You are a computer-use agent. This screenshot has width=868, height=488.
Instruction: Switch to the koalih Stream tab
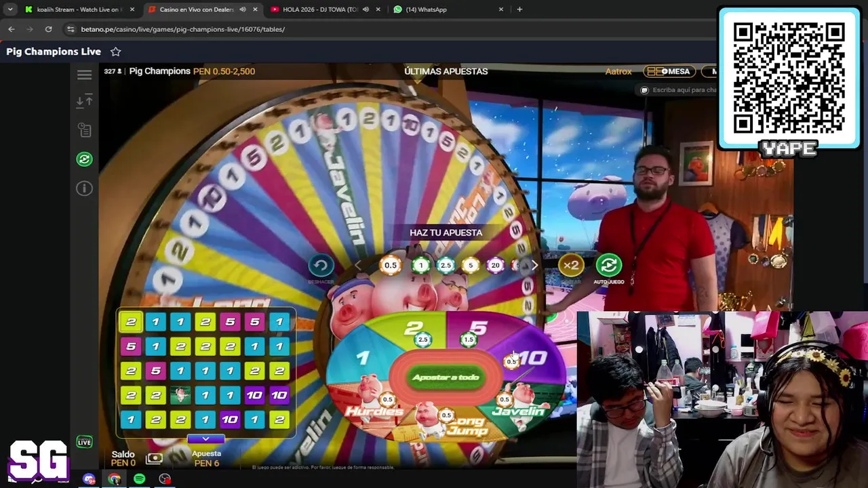point(77,9)
